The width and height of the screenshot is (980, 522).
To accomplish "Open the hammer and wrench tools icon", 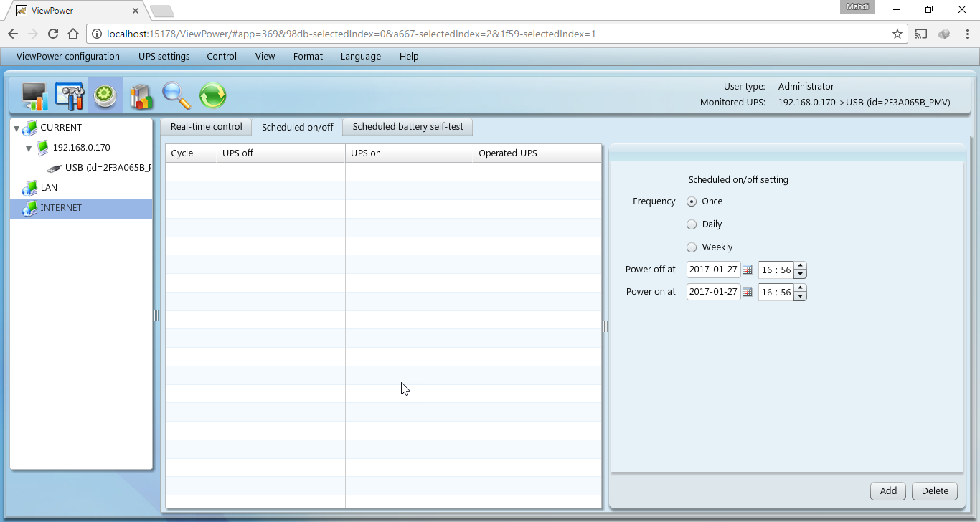I will pos(70,95).
